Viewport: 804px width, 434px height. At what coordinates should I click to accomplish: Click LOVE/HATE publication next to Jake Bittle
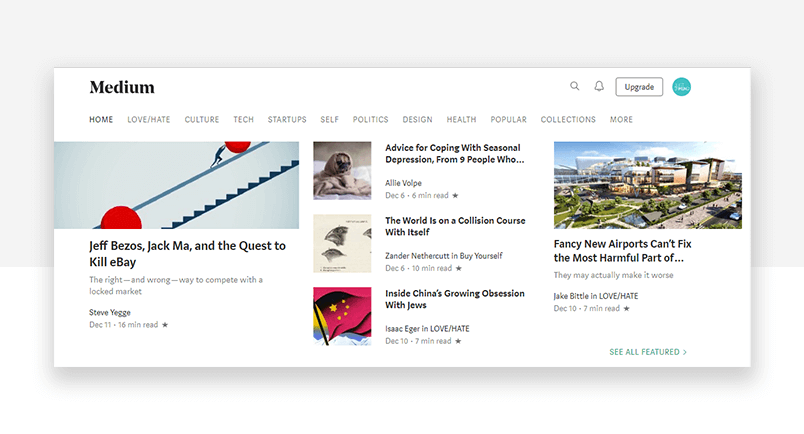click(618, 296)
